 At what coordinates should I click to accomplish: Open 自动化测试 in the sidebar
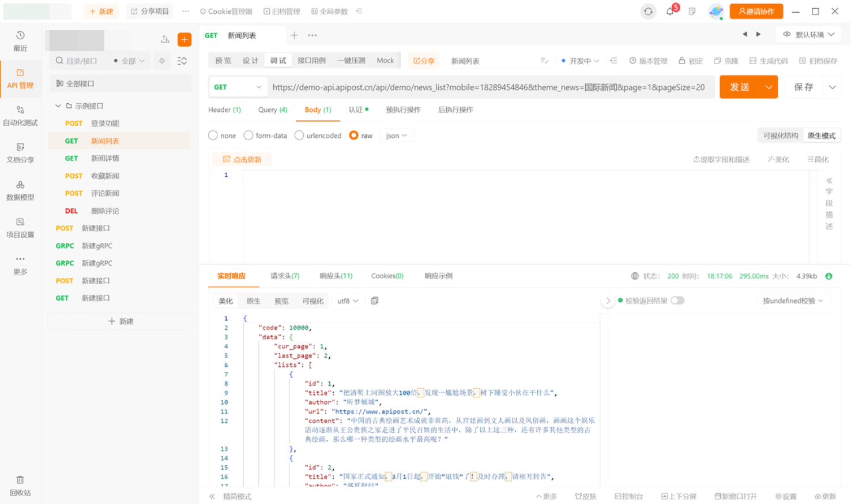[x=20, y=116]
